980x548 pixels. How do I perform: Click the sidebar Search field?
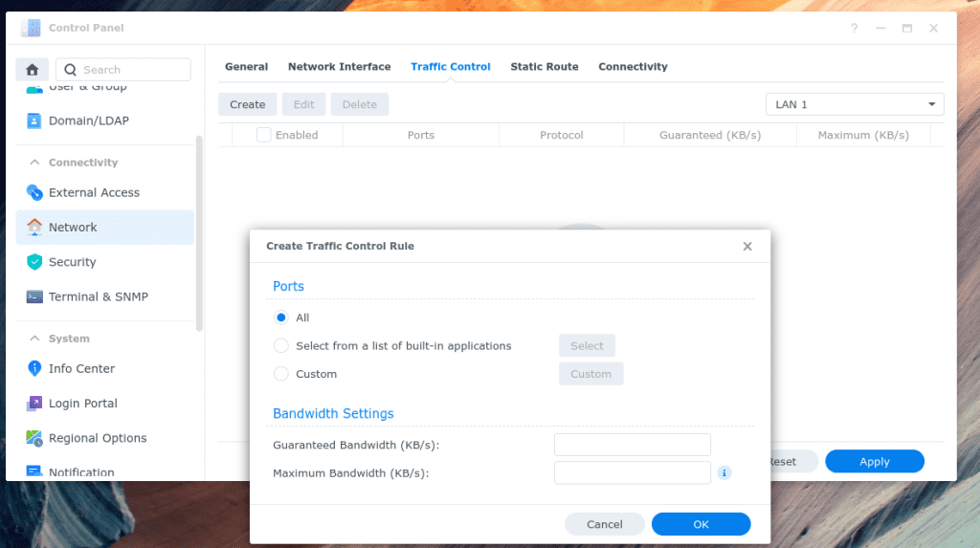coord(123,70)
